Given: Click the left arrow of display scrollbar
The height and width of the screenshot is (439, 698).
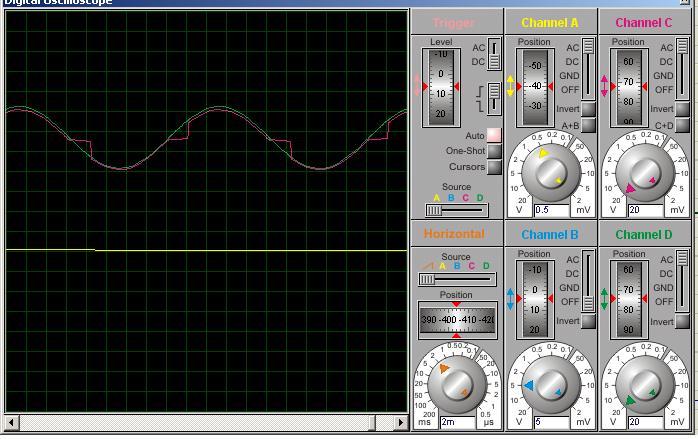Looking at the screenshot, I should 12,422.
